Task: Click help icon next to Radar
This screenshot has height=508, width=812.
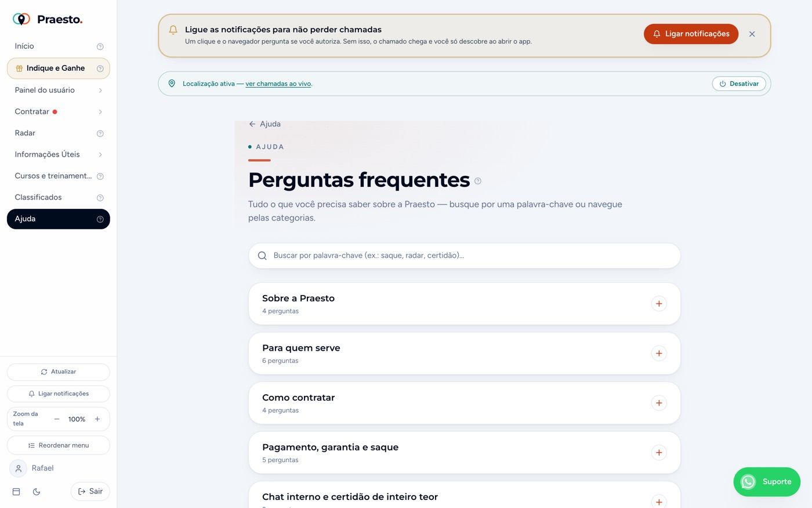Action: tap(100, 134)
